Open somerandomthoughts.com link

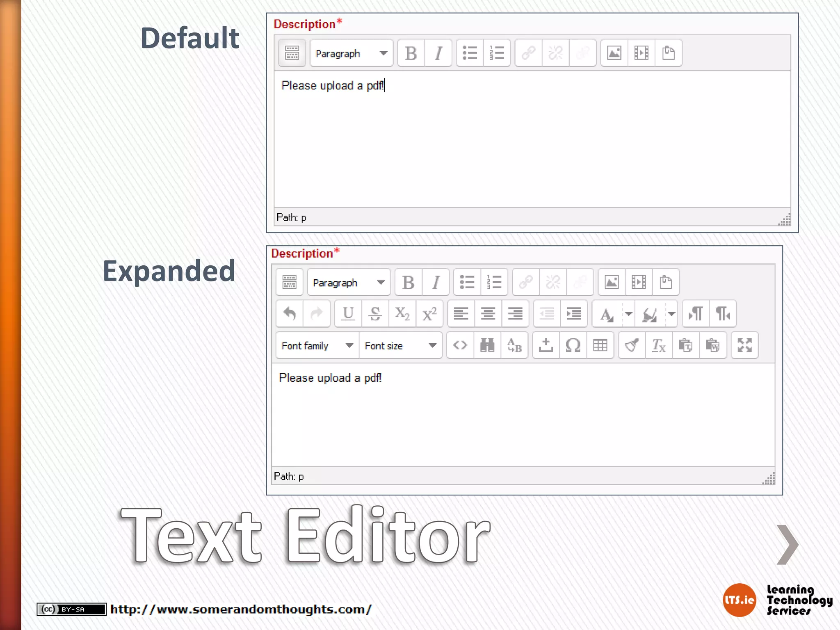point(241,609)
